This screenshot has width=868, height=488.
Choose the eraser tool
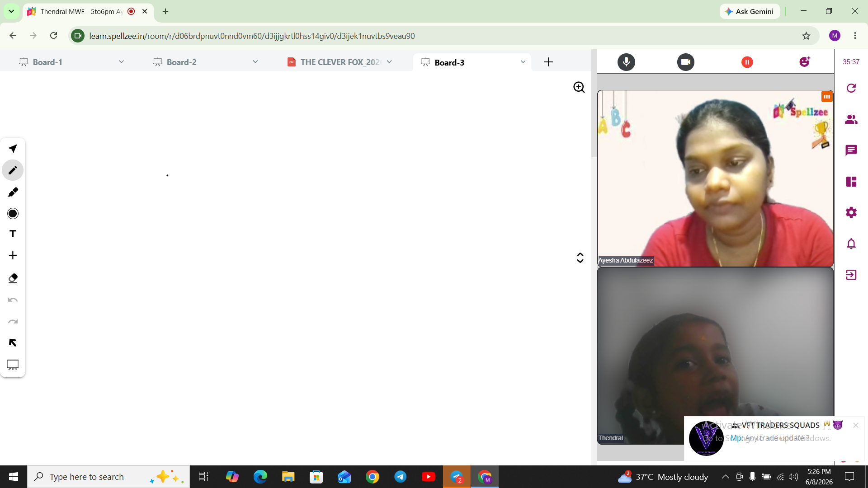click(13, 278)
